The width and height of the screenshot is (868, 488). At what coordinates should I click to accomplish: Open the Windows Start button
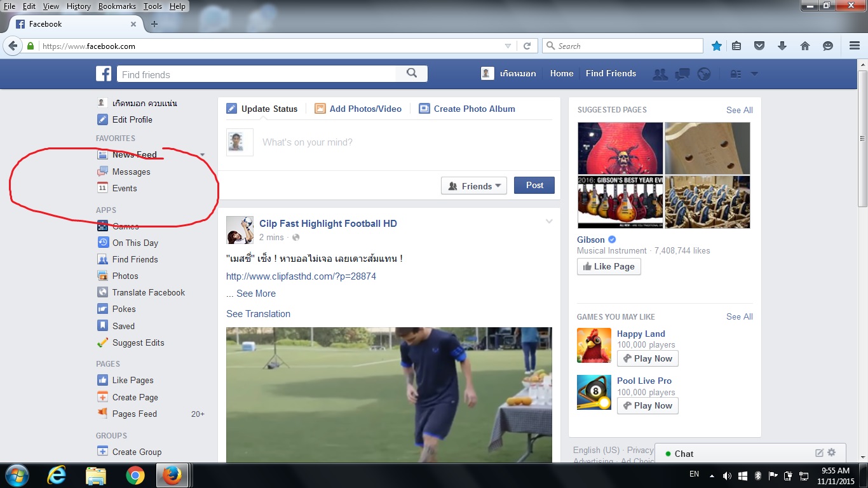pyautogui.click(x=17, y=475)
